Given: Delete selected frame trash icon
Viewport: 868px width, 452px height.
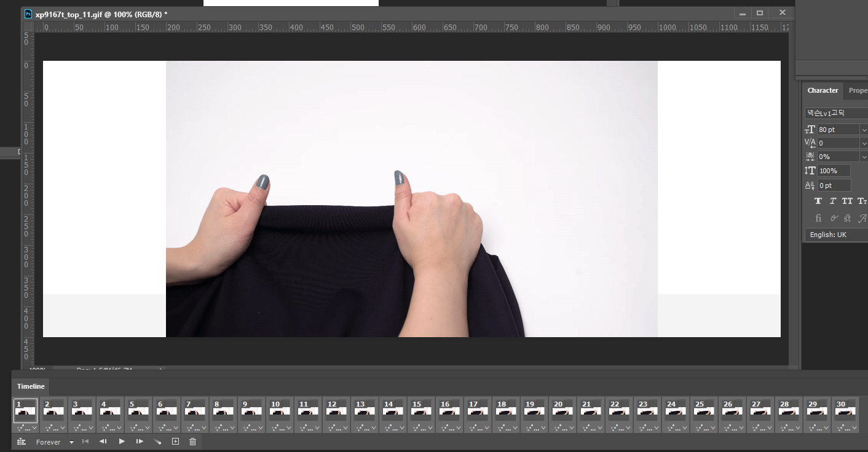Looking at the screenshot, I should [193, 442].
